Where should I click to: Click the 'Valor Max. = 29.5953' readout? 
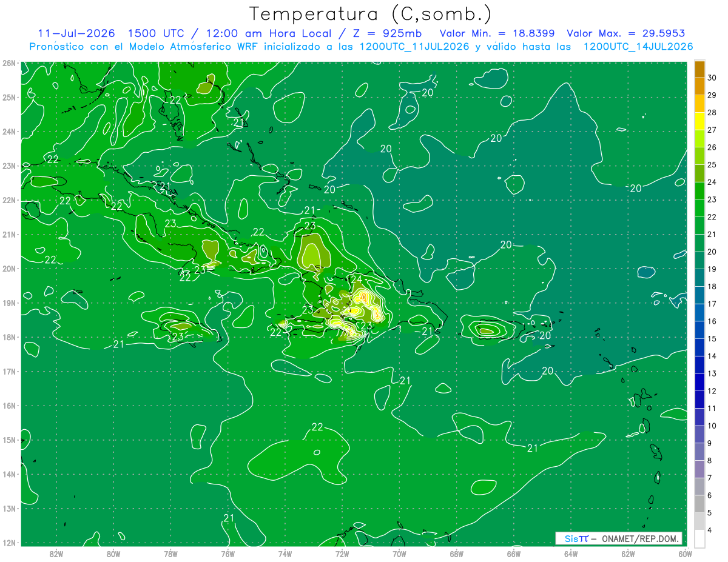627,33
